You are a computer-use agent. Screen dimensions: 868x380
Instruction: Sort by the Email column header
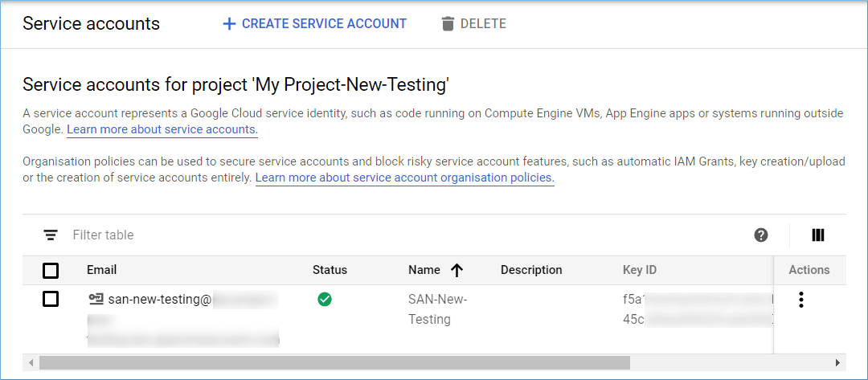click(x=102, y=270)
